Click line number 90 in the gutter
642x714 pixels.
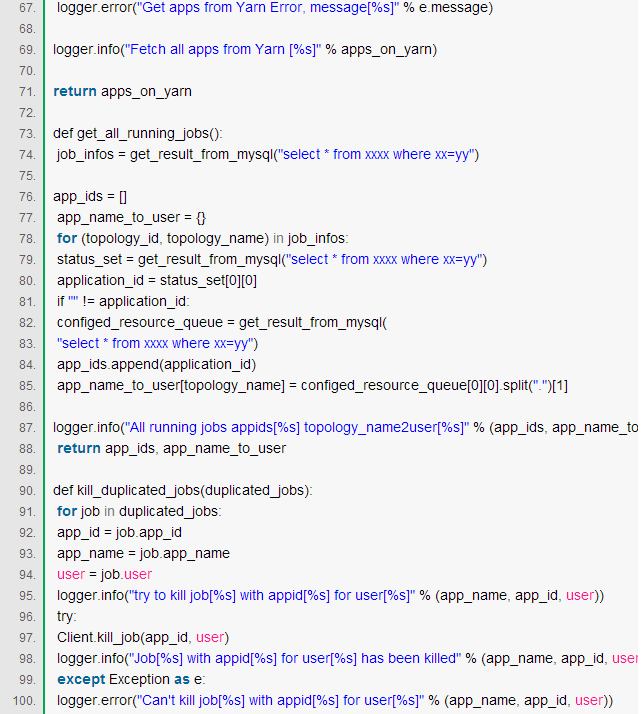27,491
